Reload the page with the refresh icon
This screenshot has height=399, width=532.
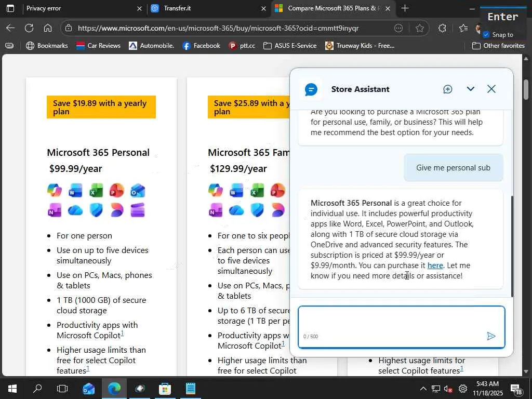point(29,28)
